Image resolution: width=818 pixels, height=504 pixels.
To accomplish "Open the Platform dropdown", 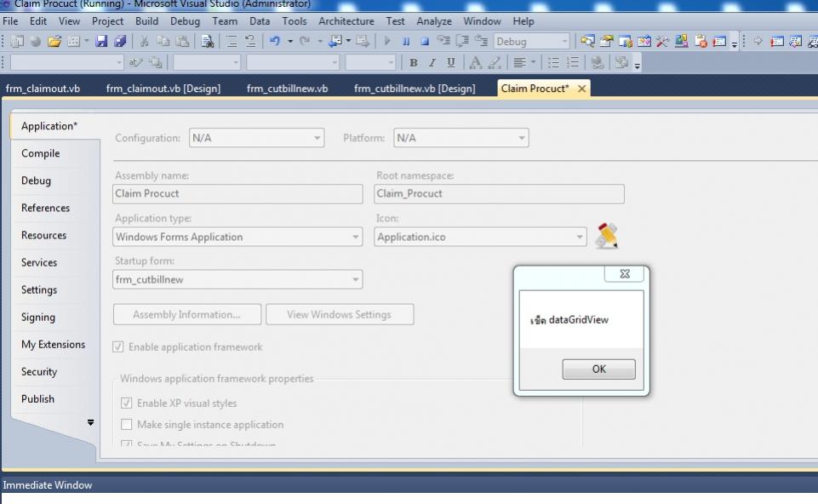I will click(x=461, y=138).
